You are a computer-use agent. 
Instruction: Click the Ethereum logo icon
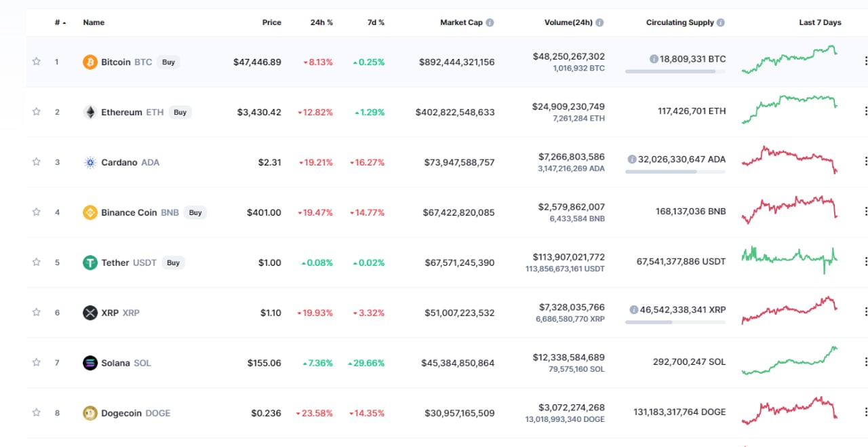pyautogui.click(x=90, y=112)
